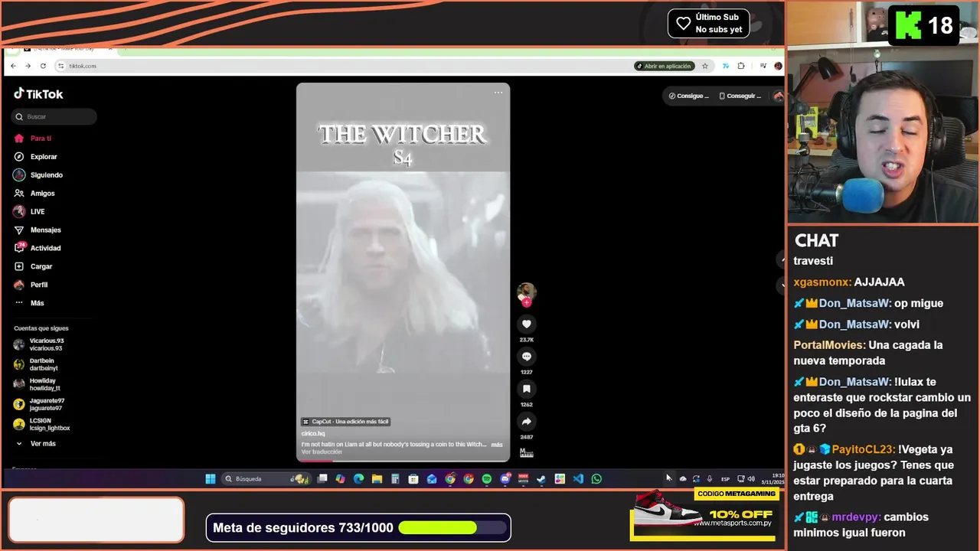The height and width of the screenshot is (551, 980).
Task: Click the share arrow icon
Action: (x=526, y=422)
